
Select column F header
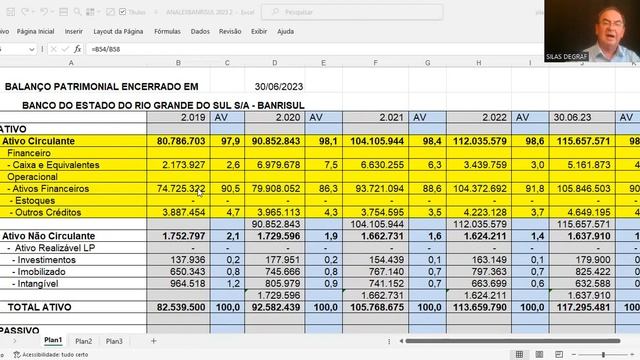(x=375, y=63)
